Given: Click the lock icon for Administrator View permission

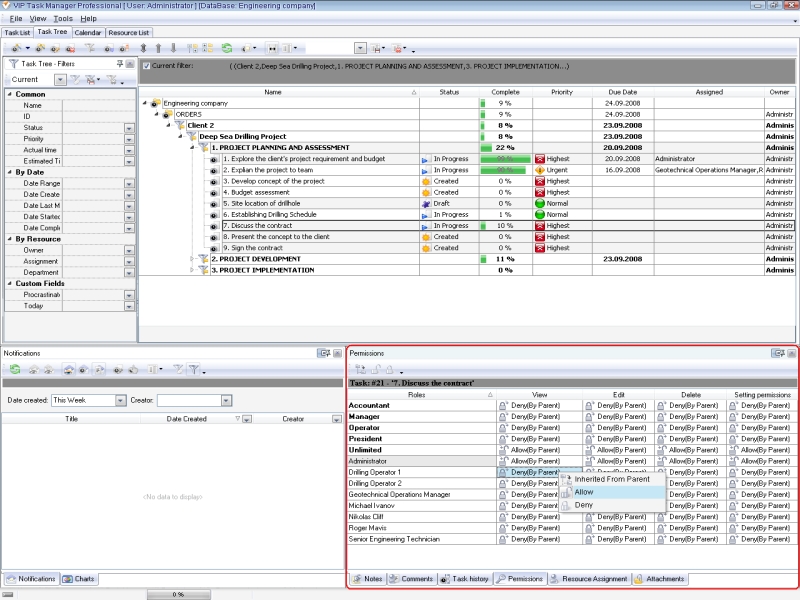Looking at the screenshot, I should point(504,461).
